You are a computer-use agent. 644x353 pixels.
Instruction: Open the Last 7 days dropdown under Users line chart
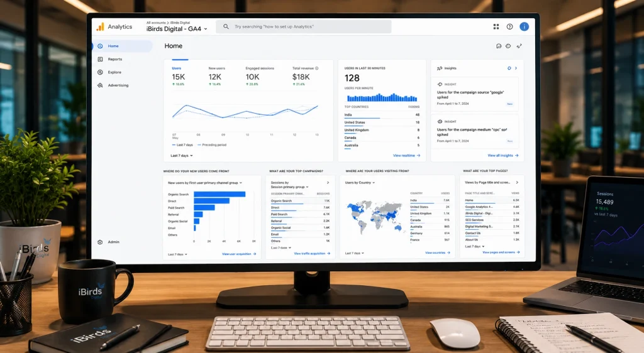[182, 156]
